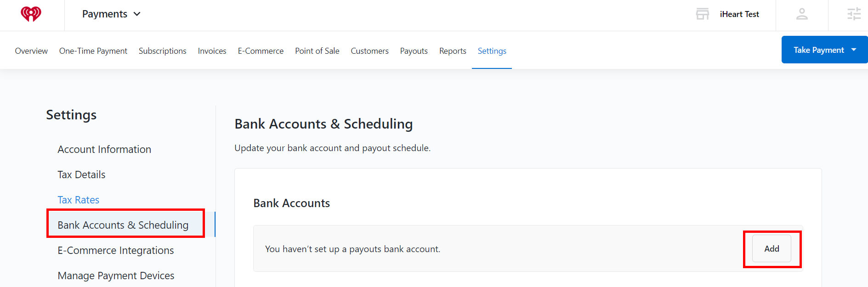Click the iHeart logo icon
Image resolution: width=868 pixels, height=287 pixels.
pos(31,14)
